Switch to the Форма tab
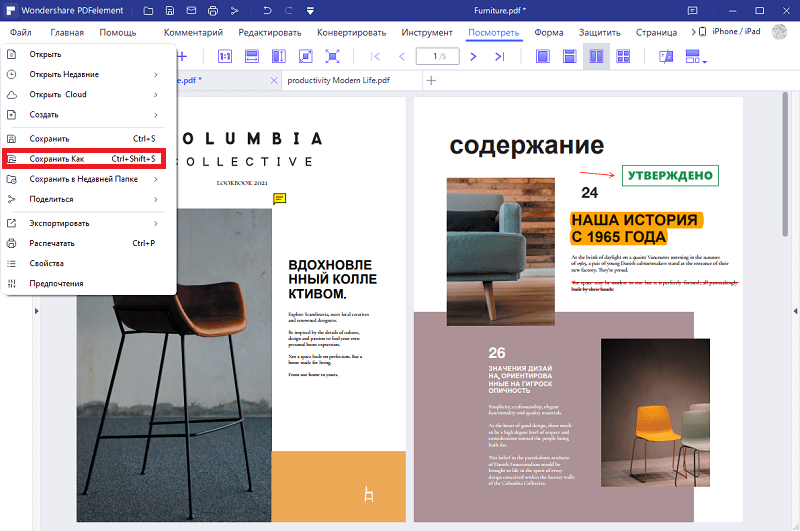This screenshot has width=800, height=531. [x=549, y=32]
